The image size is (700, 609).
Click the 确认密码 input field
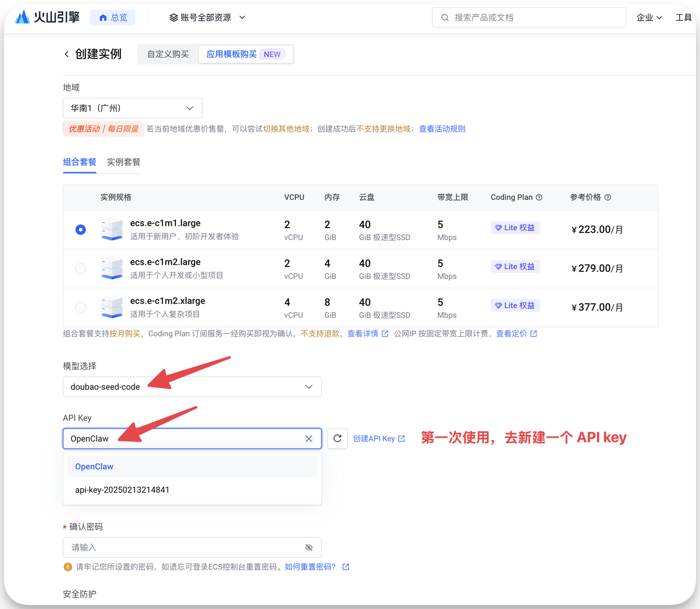(x=192, y=548)
